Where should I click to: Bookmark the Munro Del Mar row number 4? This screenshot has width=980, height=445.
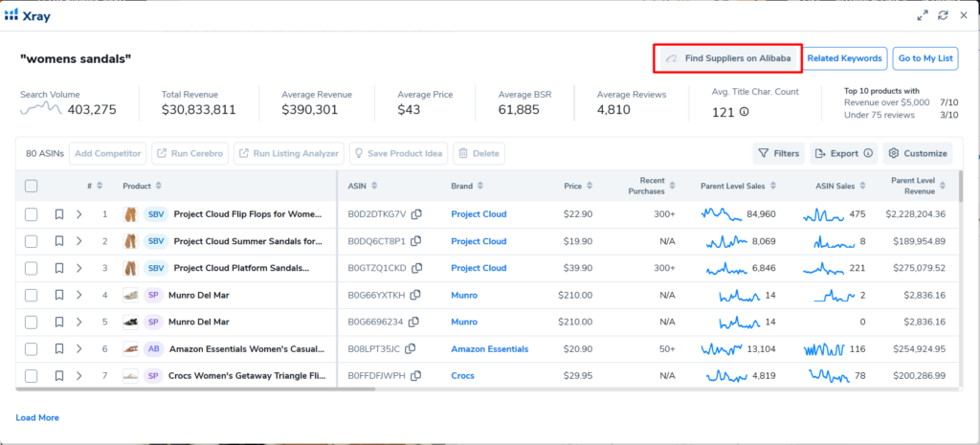(59, 295)
